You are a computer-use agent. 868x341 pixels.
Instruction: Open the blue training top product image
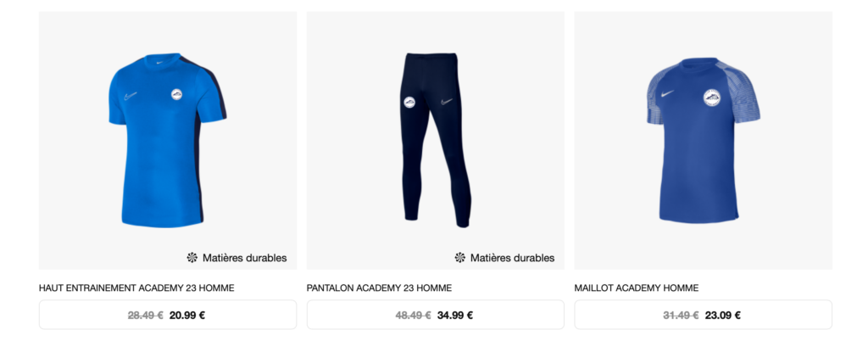168,141
